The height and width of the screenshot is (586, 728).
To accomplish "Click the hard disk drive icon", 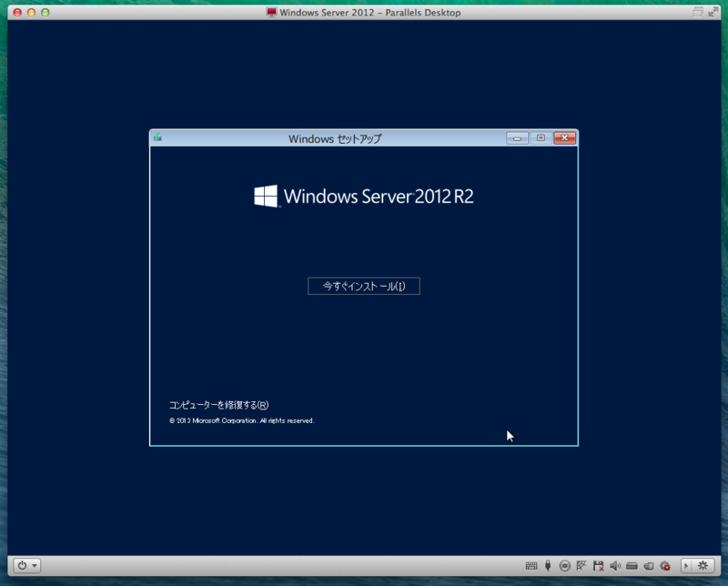I will coord(632,566).
